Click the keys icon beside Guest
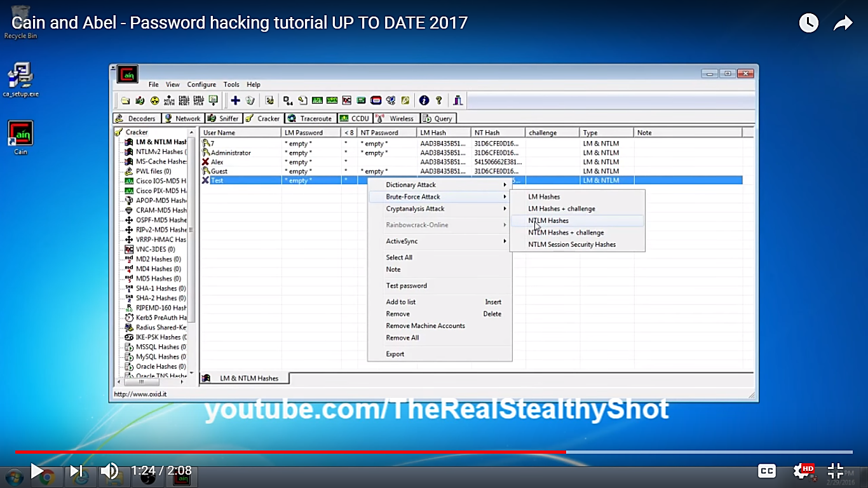 coord(206,171)
